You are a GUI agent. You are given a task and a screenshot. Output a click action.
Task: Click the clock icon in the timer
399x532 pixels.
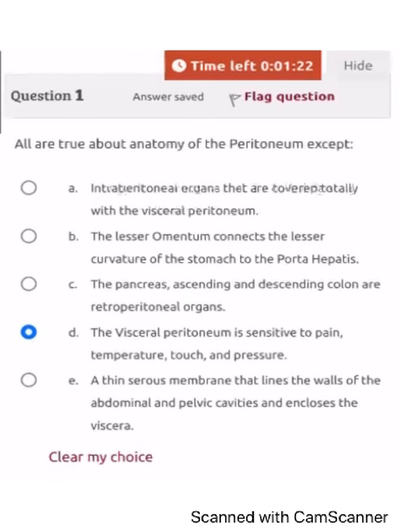click(x=179, y=65)
